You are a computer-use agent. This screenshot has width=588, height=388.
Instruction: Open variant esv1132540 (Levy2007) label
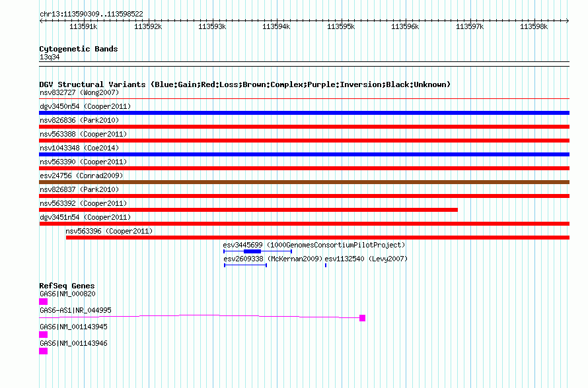pyautogui.click(x=366, y=259)
